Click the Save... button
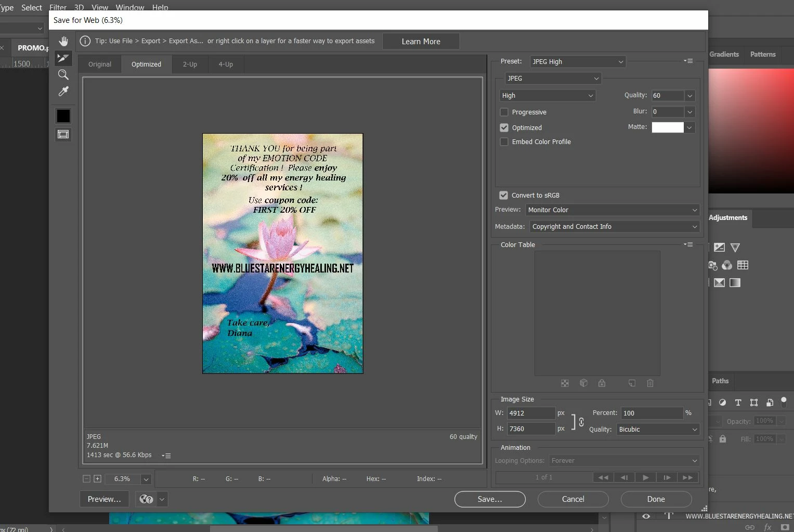The height and width of the screenshot is (532, 794). [490, 499]
